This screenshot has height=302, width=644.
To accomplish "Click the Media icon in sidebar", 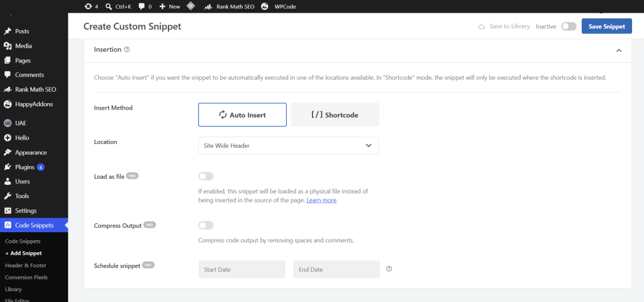I will tap(8, 46).
